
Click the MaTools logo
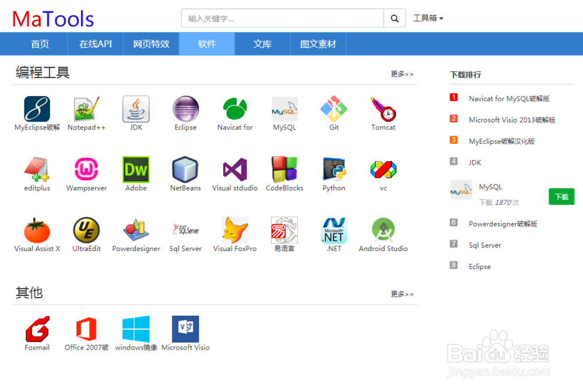53,19
